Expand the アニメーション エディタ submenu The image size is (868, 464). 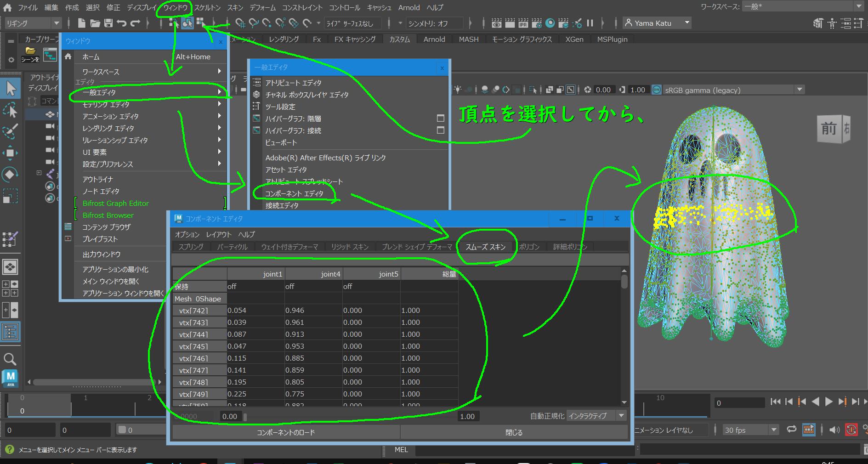[151, 116]
